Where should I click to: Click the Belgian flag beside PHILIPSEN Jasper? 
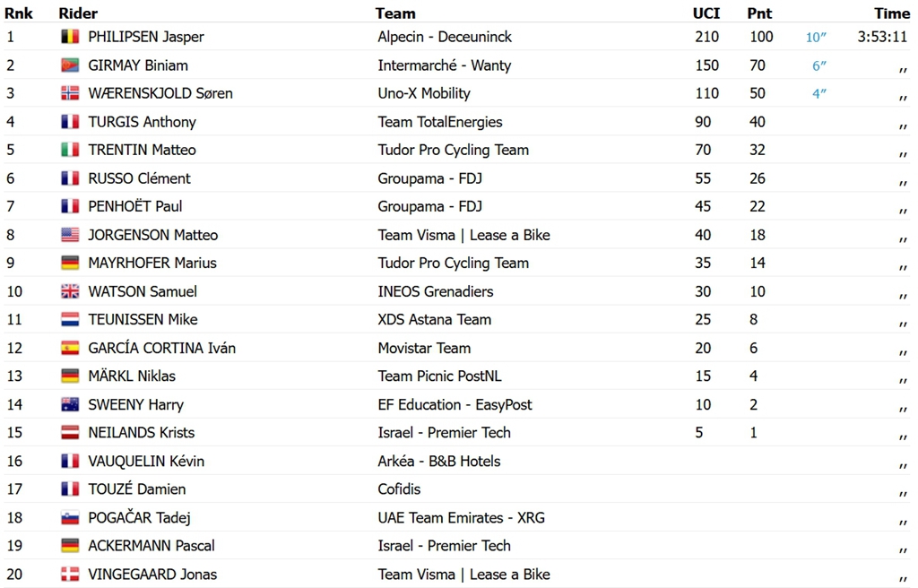(70, 37)
